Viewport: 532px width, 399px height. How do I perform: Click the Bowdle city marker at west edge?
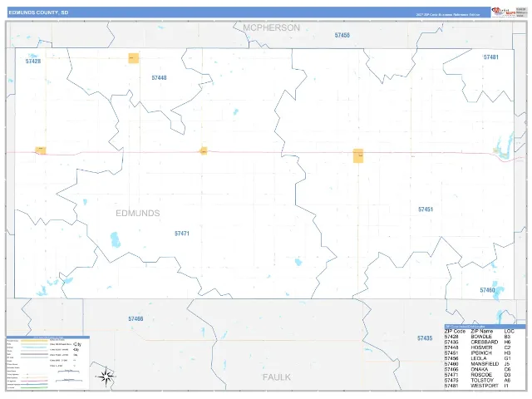41,150
